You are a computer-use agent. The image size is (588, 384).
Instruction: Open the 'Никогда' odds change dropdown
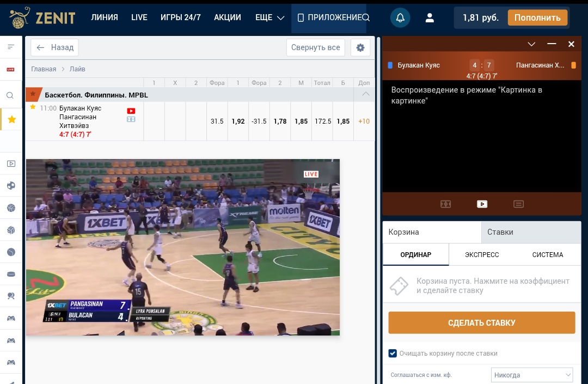[532, 375]
